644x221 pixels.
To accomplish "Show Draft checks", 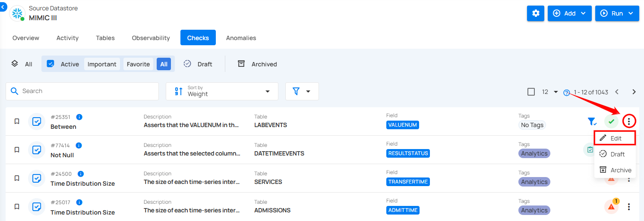I will coord(198,64).
